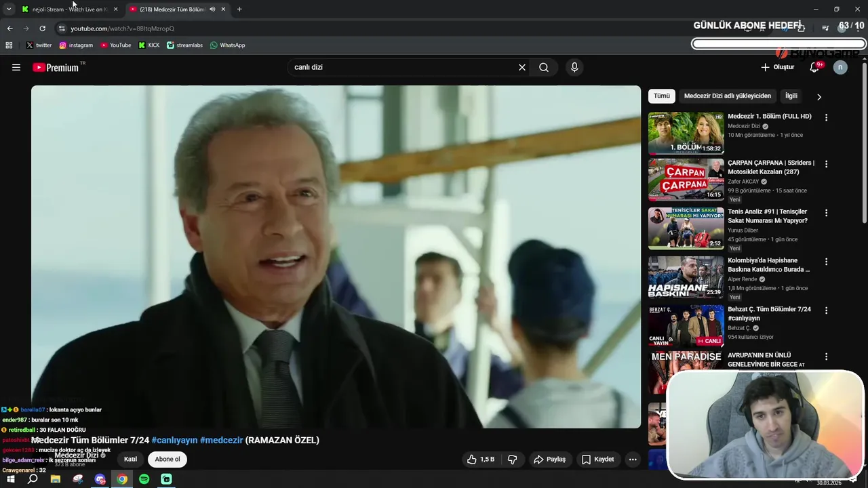Clear the search box text
This screenshot has width=868, height=488.
coord(522,67)
